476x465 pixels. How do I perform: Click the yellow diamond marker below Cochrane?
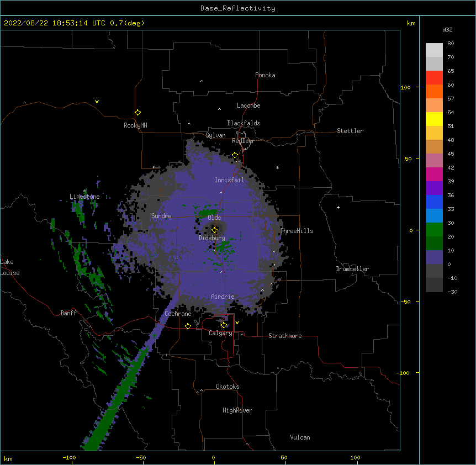pos(188,326)
